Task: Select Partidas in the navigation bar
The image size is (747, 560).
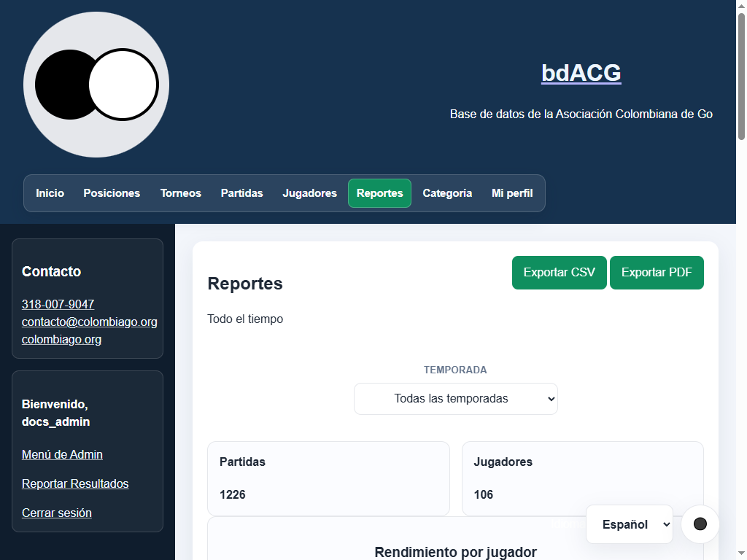Action: 241,193
